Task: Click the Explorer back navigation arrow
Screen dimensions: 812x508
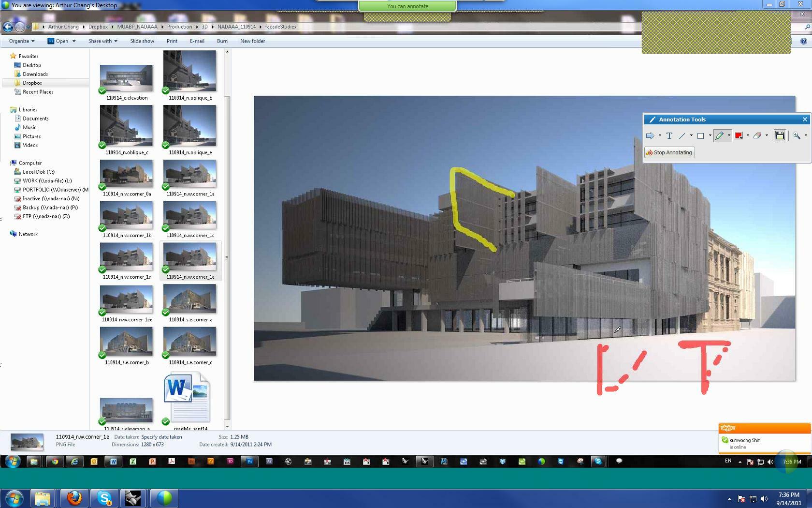Action: click(8, 27)
